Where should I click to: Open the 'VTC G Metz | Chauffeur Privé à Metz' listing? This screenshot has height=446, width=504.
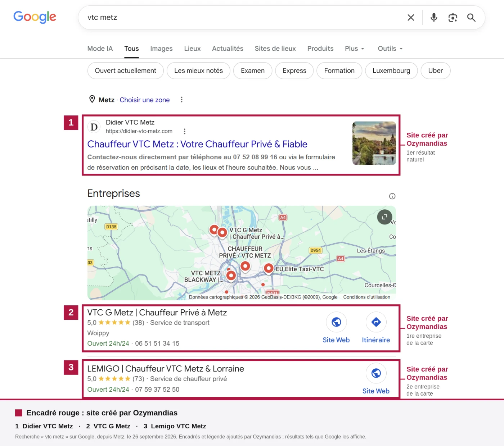(x=157, y=313)
